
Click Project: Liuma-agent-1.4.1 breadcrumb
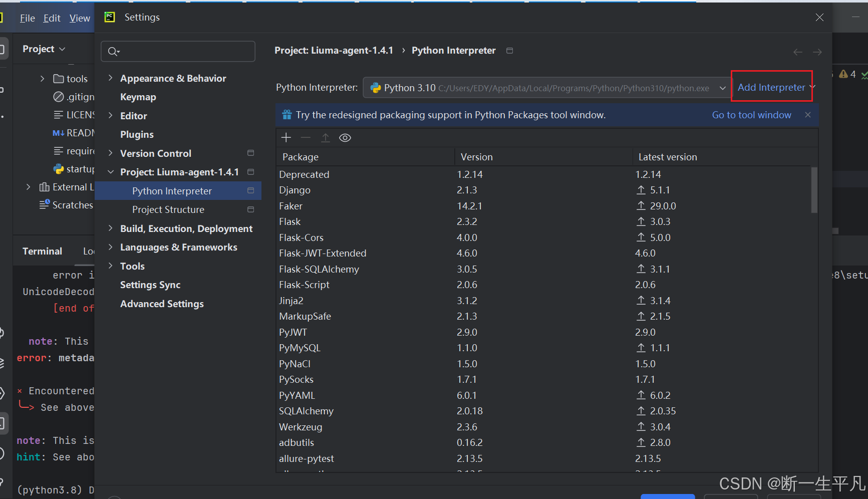click(334, 50)
